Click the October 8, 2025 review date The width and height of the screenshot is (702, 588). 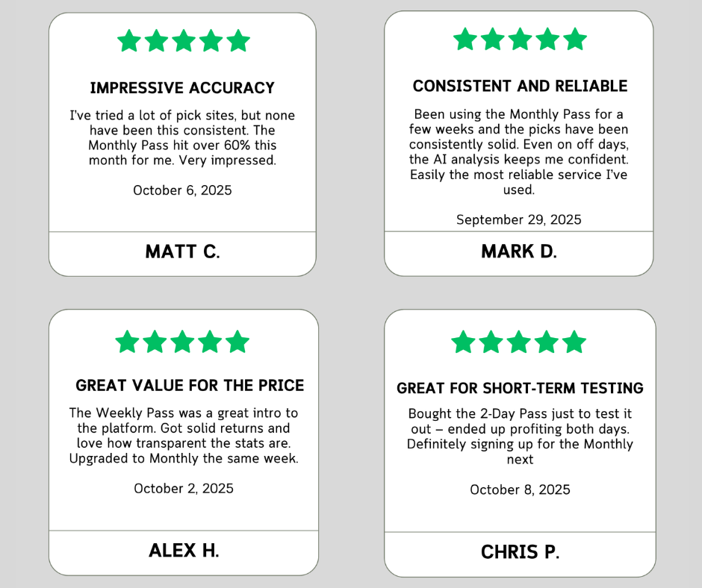[x=520, y=490]
